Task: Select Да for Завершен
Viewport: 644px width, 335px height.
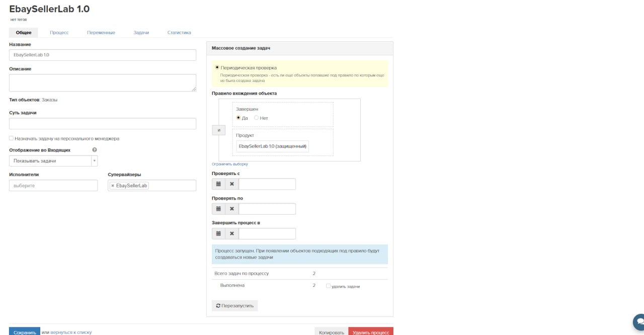Action: 238,118
